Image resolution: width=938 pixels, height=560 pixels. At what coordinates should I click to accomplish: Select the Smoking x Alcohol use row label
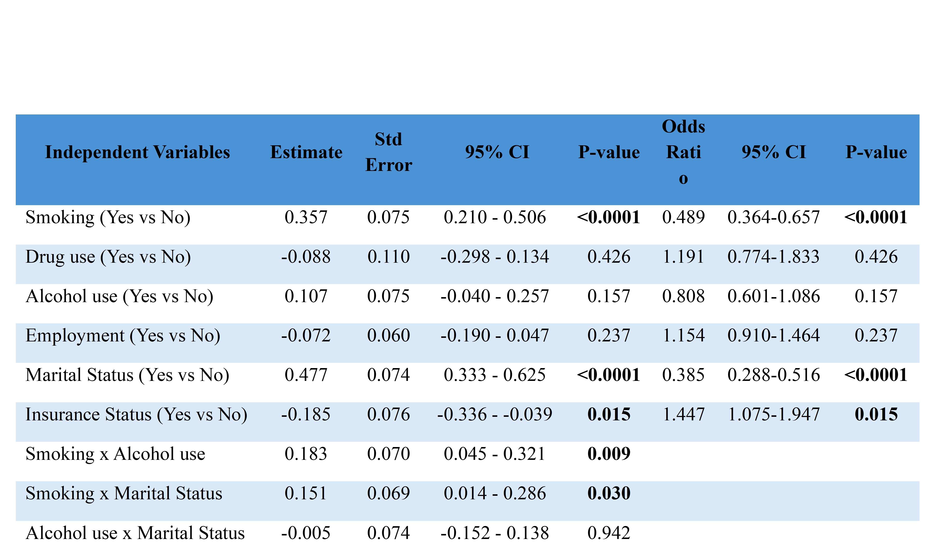point(115,454)
